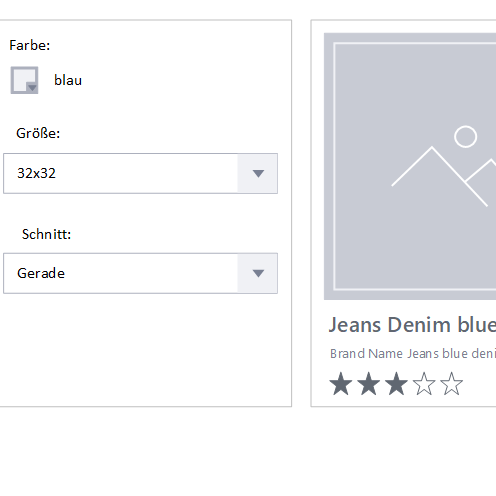Click the Schnitt label

(46, 234)
